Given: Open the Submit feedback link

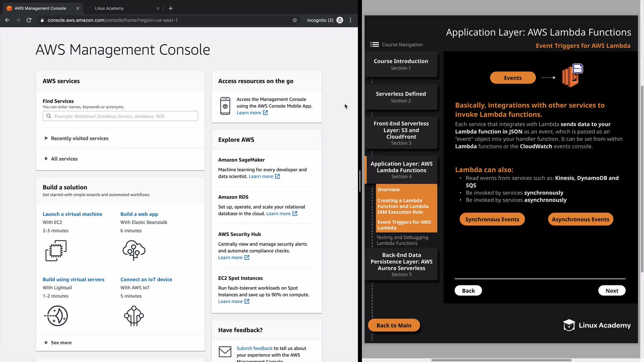Looking at the screenshot, I should tap(254, 348).
